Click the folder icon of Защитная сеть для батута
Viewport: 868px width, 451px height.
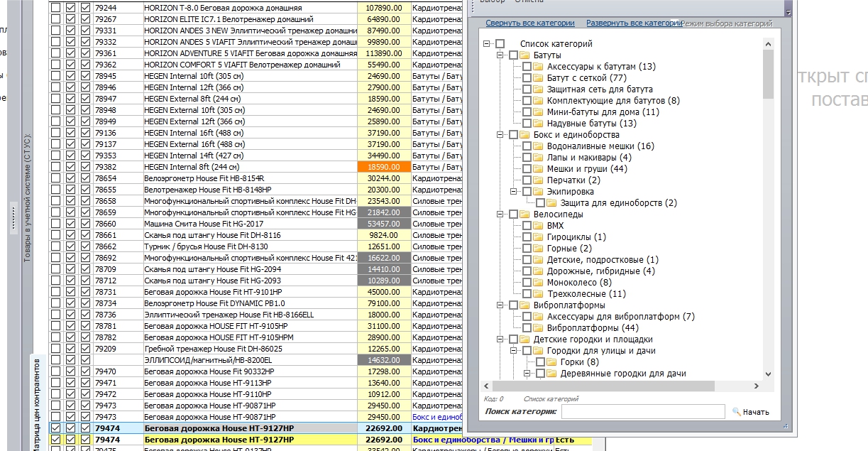(538, 89)
